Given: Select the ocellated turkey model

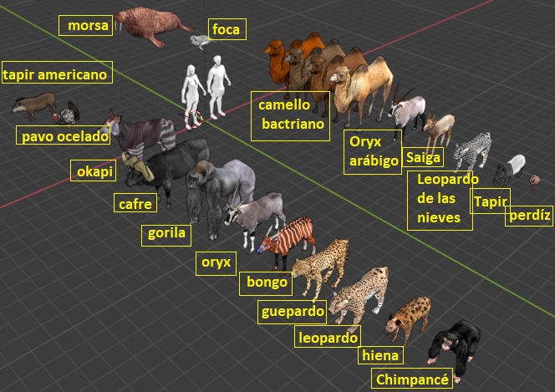Looking at the screenshot, I should coord(67,114).
